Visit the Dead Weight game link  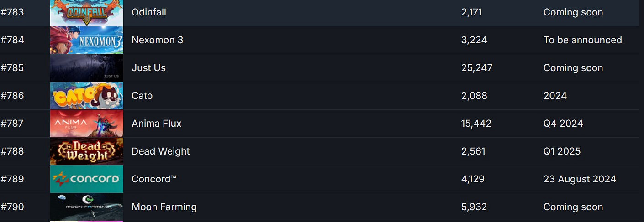click(x=160, y=151)
